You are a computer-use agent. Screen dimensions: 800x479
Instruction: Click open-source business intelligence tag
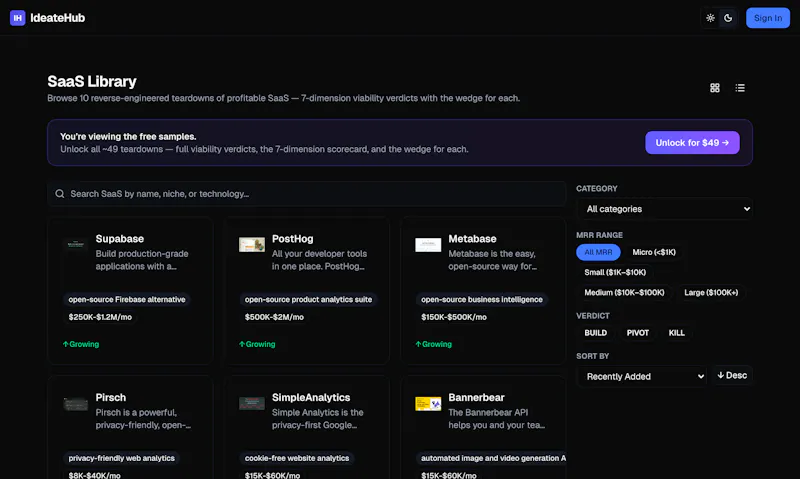(482, 299)
